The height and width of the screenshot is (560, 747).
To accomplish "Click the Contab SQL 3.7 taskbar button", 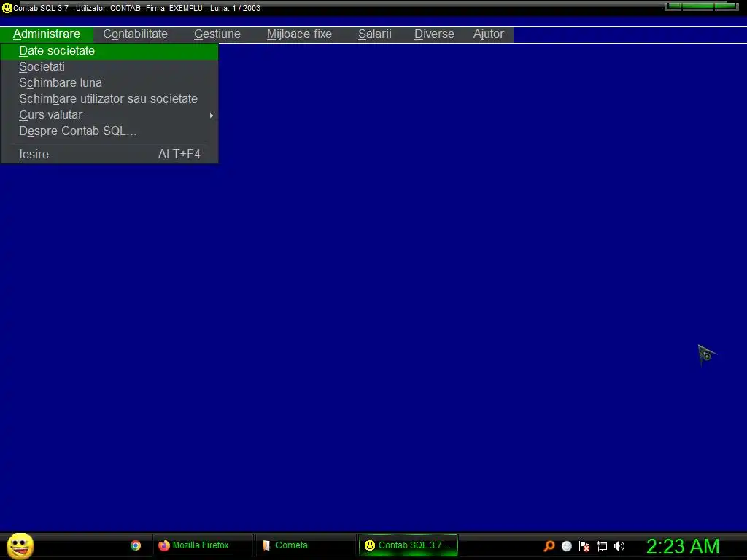I will (409, 545).
